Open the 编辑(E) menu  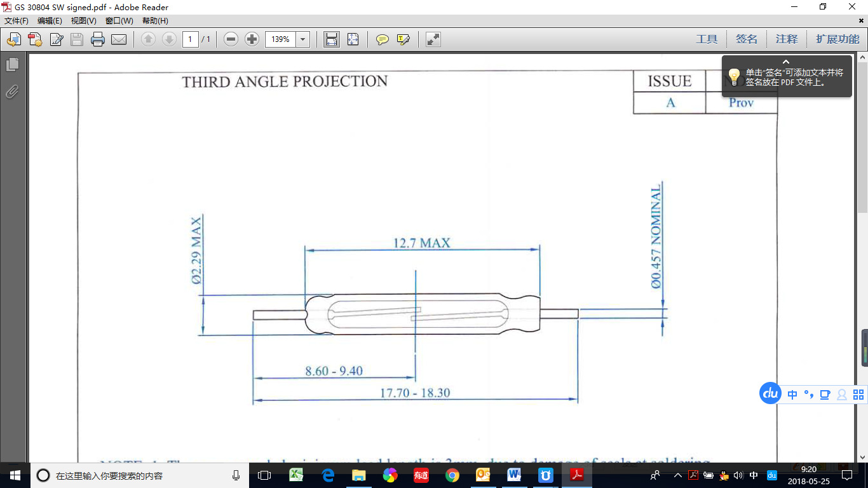[x=50, y=21]
